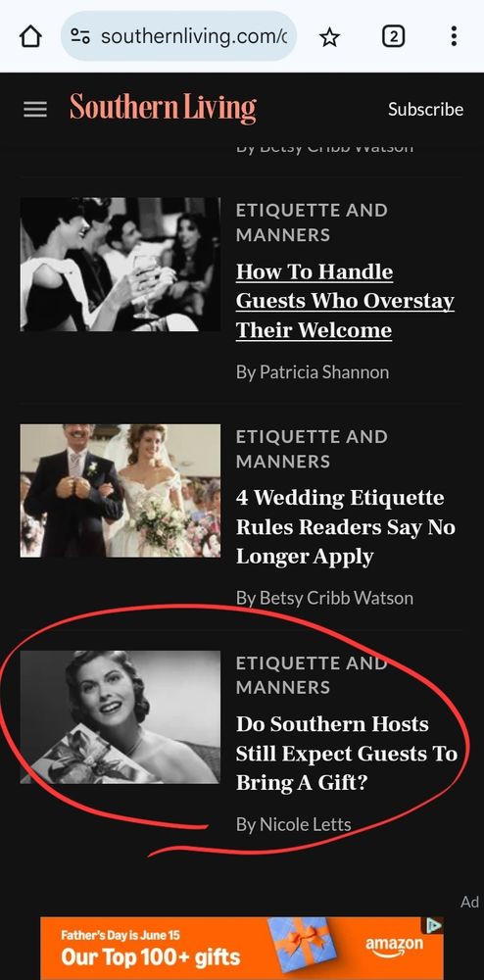Click the wedding bride and father thumbnail
484x980 pixels.
(120, 491)
